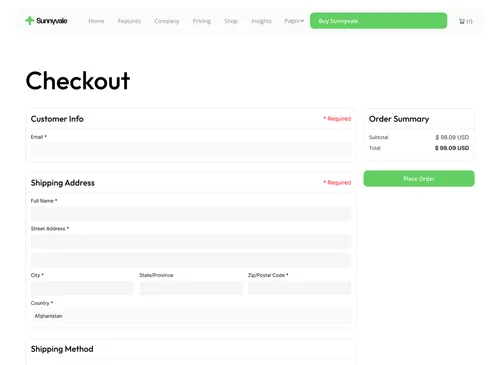Click the Shipping Address heading
This screenshot has height=365, width=500.
tap(63, 183)
